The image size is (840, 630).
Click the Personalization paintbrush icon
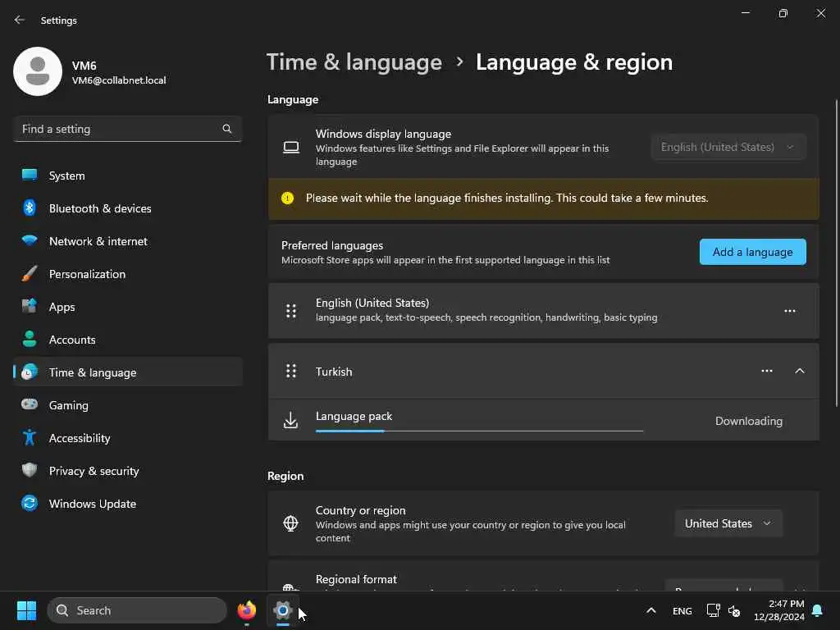pyautogui.click(x=30, y=273)
